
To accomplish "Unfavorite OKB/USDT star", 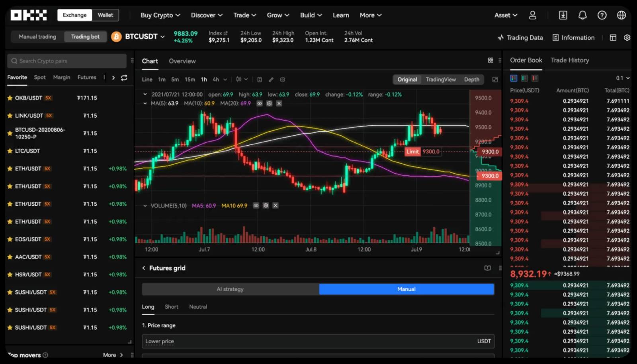I will click(10, 98).
